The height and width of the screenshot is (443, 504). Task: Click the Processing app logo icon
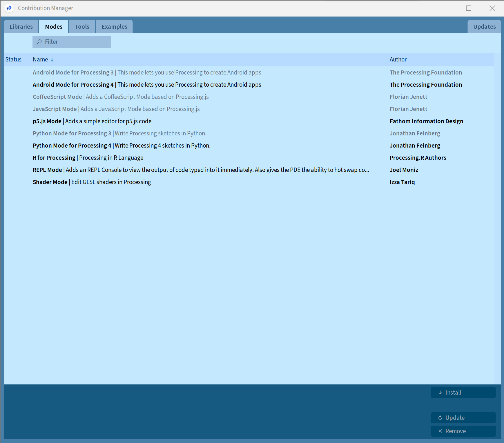pos(9,8)
